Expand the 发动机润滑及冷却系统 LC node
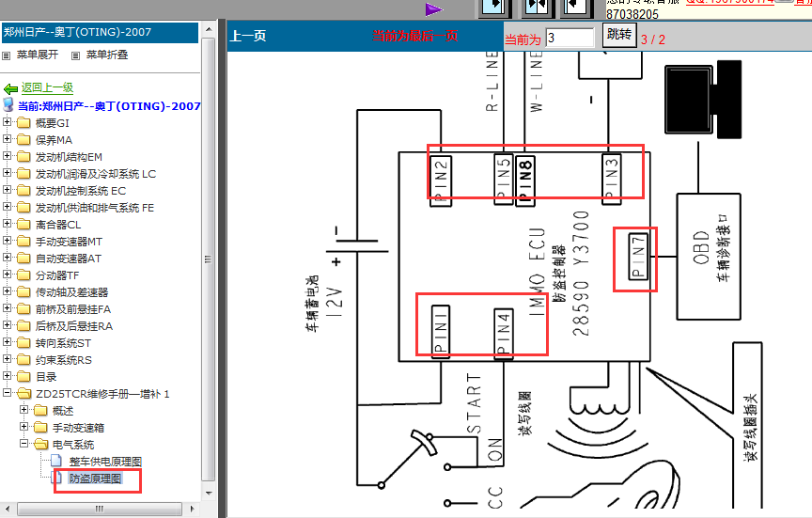 pos(7,172)
